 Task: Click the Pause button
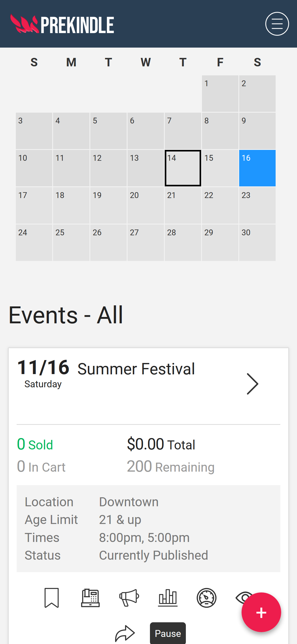[x=168, y=633]
